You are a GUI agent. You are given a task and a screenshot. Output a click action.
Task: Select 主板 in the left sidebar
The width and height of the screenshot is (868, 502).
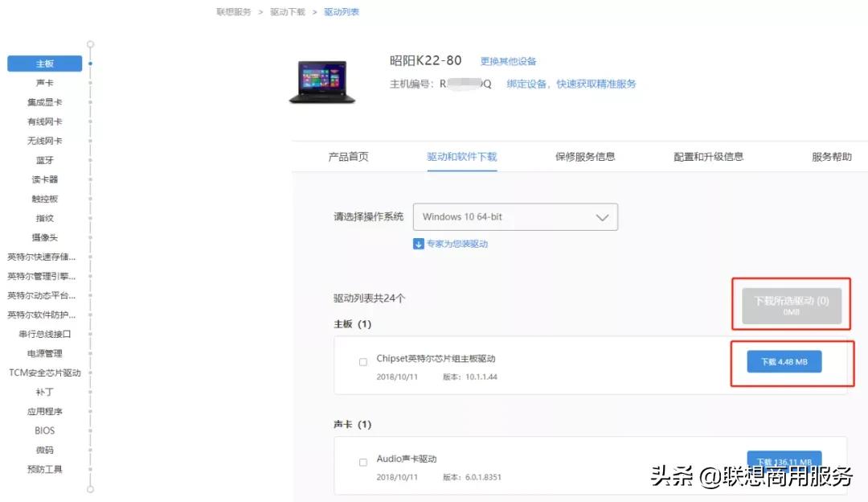tap(44, 64)
